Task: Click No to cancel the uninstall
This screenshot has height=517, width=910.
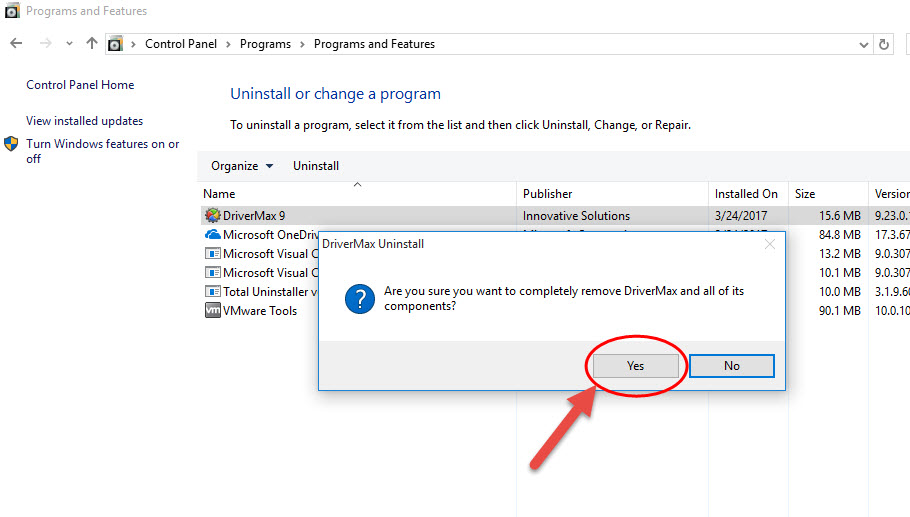Action: click(x=732, y=366)
